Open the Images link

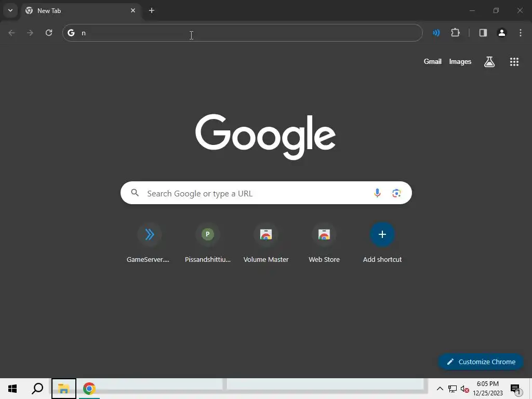(x=460, y=62)
